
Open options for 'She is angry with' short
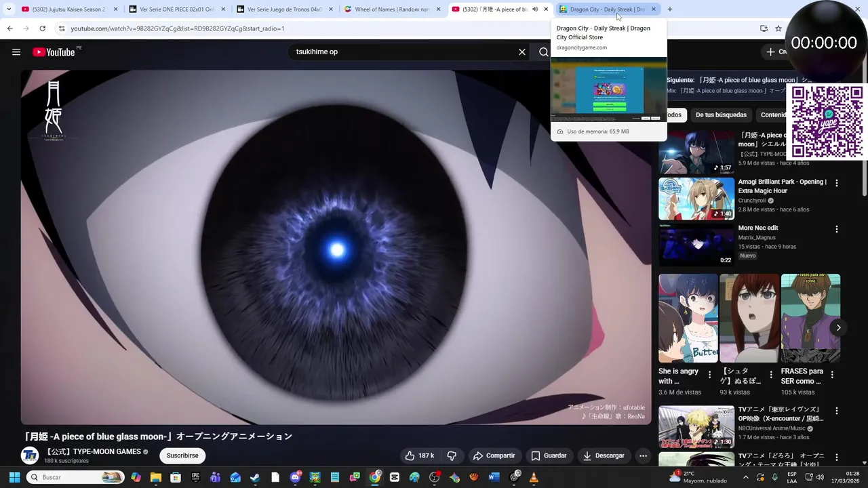point(709,374)
